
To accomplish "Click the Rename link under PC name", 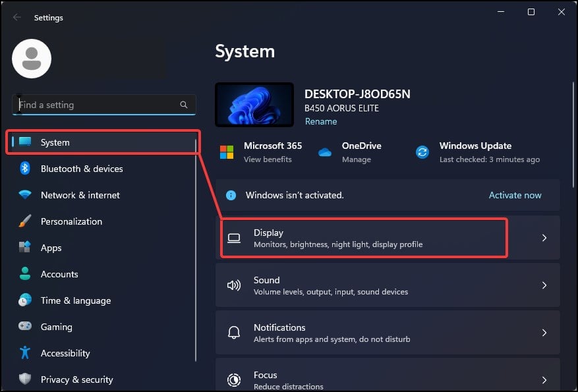I will point(321,122).
